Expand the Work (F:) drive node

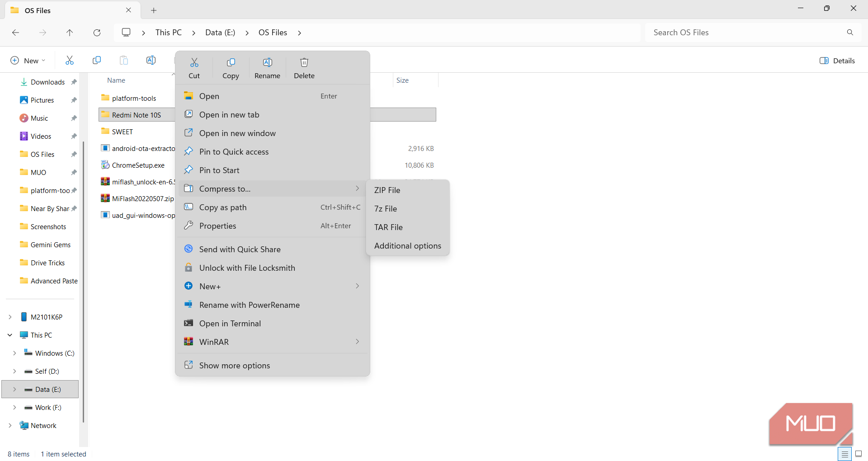click(x=14, y=407)
